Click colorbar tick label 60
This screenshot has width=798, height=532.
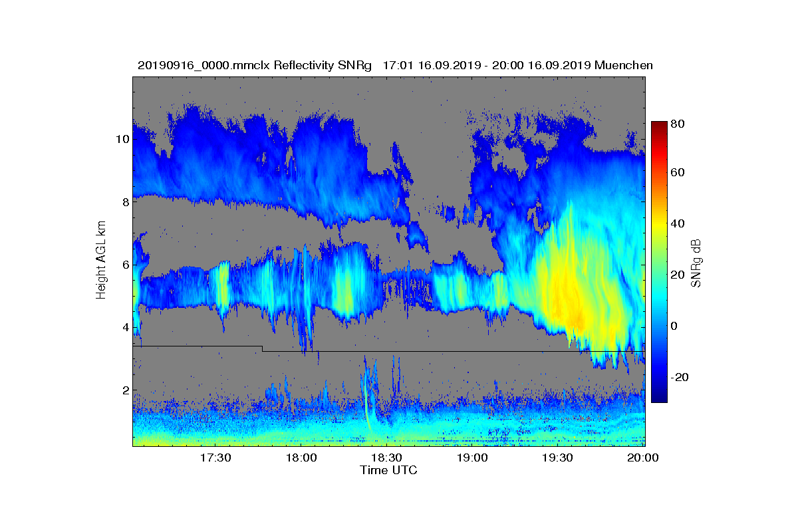(x=678, y=173)
